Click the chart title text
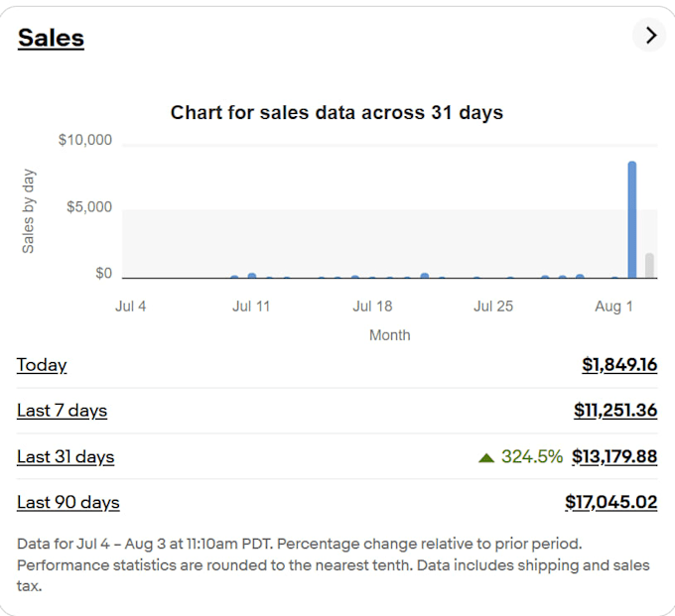The height and width of the screenshot is (616, 675). pyautogui.click(x=337, y=113)
